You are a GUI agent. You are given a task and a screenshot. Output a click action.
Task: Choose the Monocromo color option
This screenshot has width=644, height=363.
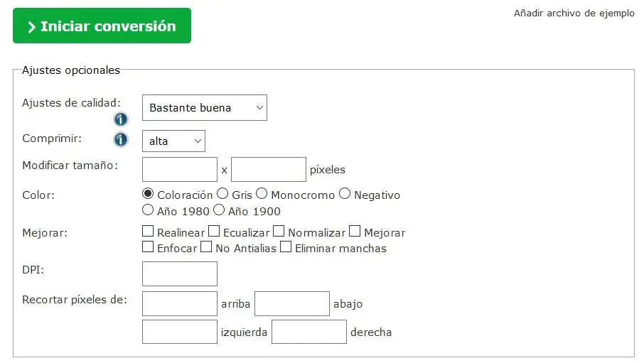click(262, 194)
